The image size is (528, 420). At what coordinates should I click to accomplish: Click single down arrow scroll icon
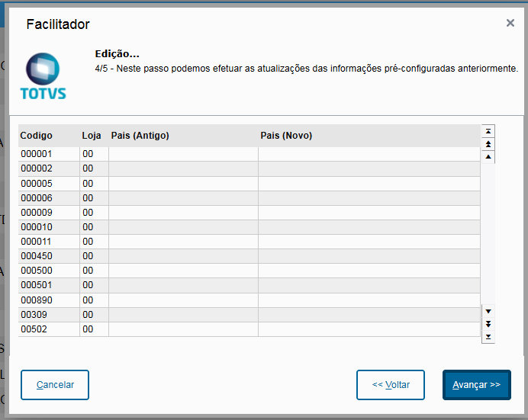point(489,311)
